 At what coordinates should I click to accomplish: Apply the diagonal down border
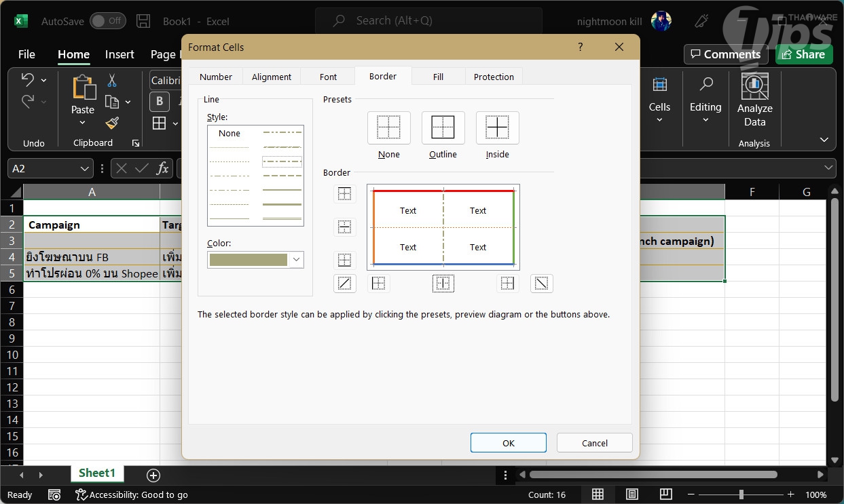pos(541,284)
